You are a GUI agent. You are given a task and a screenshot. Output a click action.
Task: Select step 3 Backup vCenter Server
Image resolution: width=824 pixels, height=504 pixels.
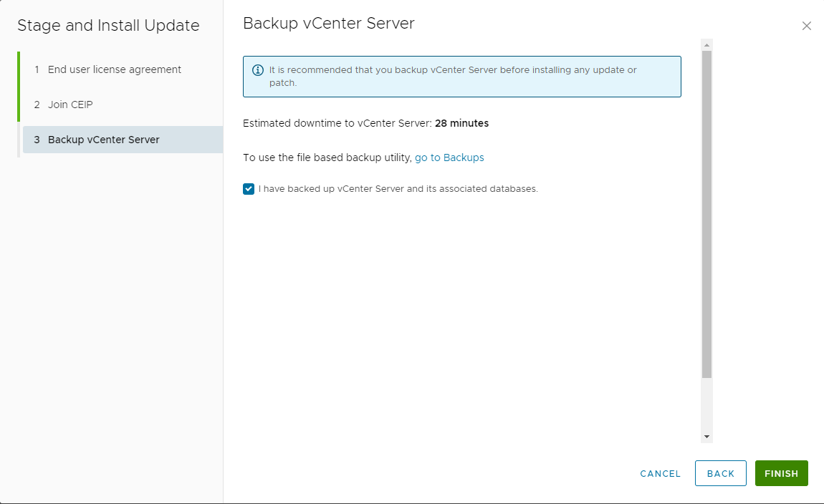[103, 140]
